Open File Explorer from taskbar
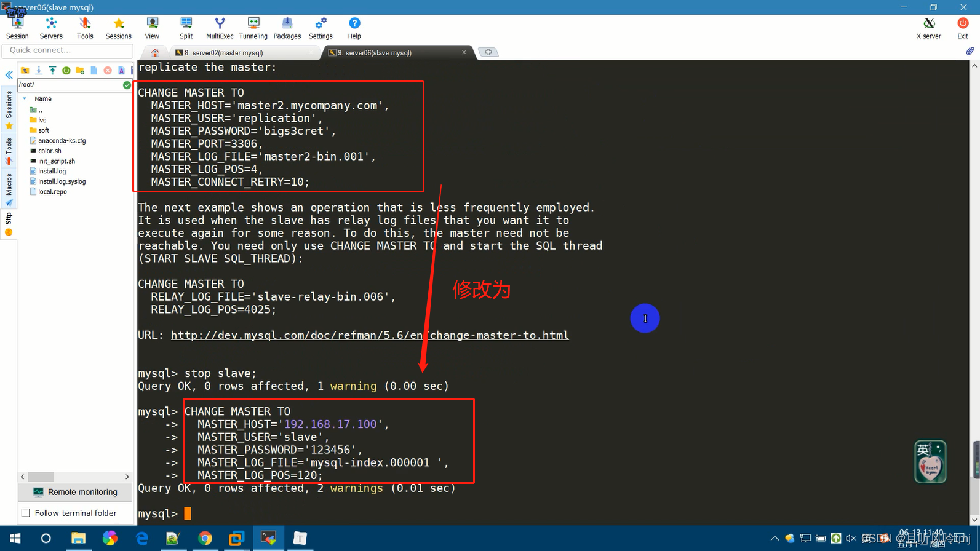This screenshot has height=551, width=980. (x=78, y=539)
